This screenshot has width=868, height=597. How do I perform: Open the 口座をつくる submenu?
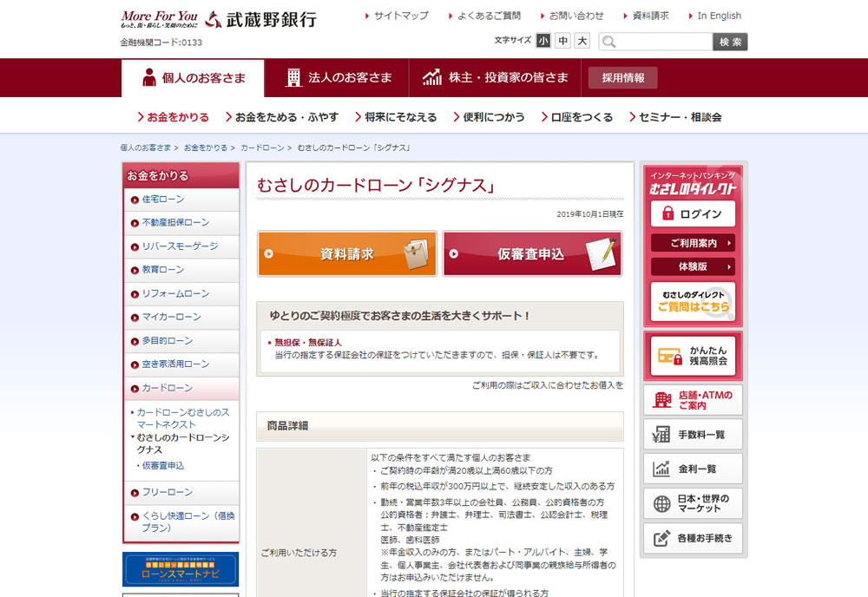[577, 117]
